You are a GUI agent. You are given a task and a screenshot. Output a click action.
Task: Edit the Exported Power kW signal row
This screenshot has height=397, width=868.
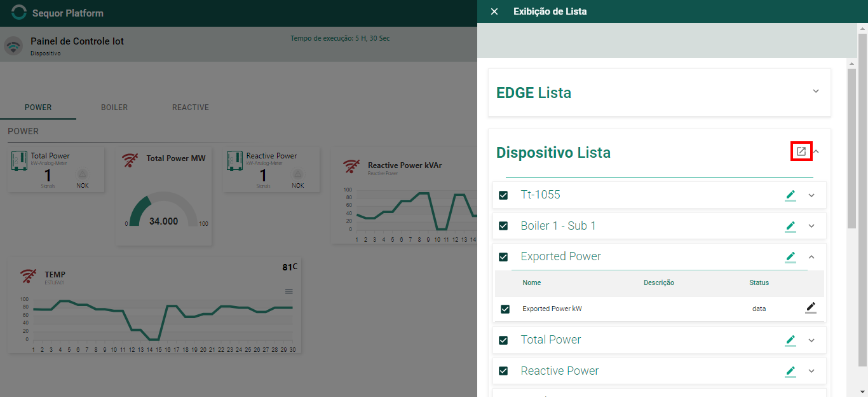(x=811, y=308)
